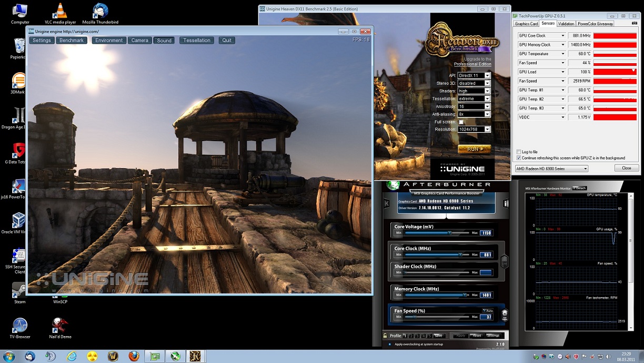Open the TV-Browser desktop icon

click(20, 328)
